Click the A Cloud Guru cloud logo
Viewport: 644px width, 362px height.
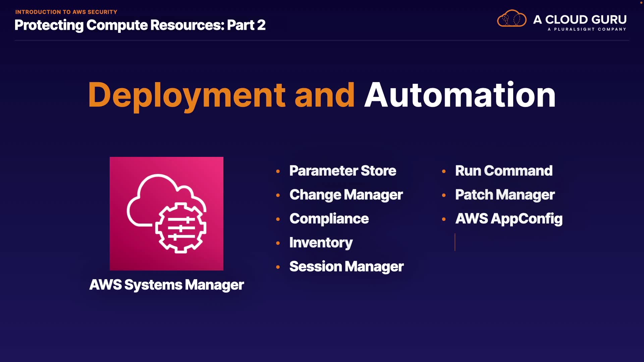tap(512, 19)
